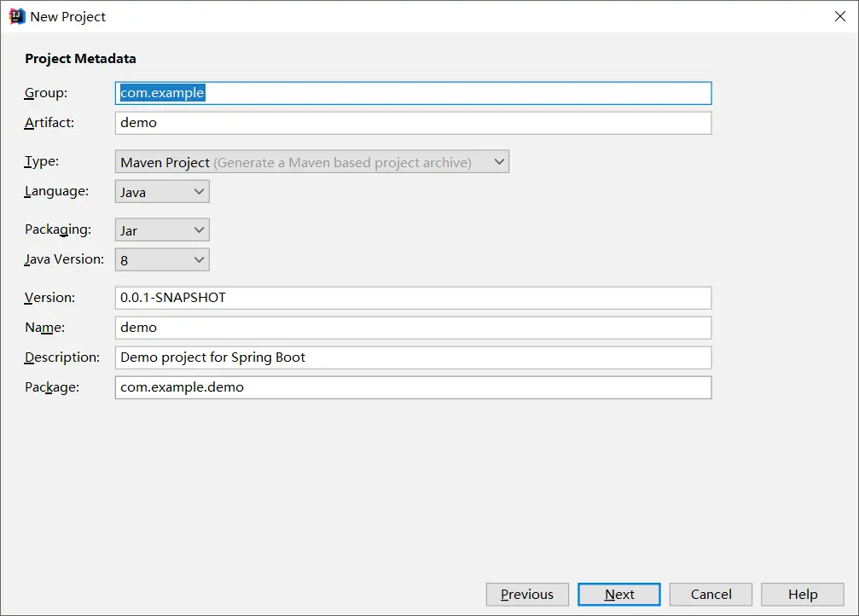This screenshot has width=859, height=616.
Task: Click the Artifact label
Action: click(49, 123)
